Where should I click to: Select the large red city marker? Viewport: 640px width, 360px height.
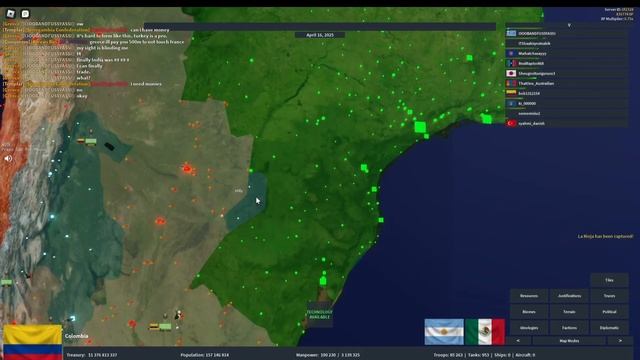187,168
